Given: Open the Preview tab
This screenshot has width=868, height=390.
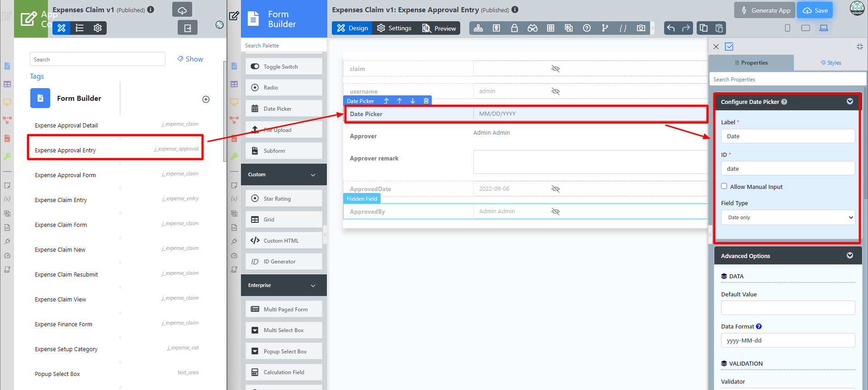Looking at the screenshot, I should click(439, 28).
